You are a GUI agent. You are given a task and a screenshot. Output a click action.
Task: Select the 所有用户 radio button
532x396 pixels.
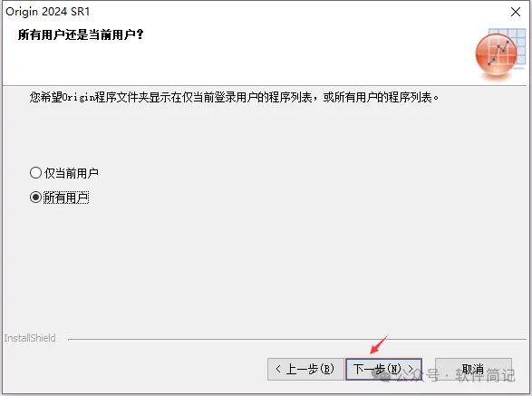(x=35, y=198)
